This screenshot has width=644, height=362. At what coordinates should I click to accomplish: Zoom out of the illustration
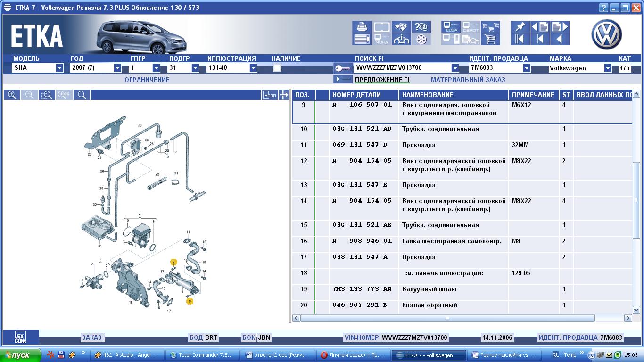point(29,95)
